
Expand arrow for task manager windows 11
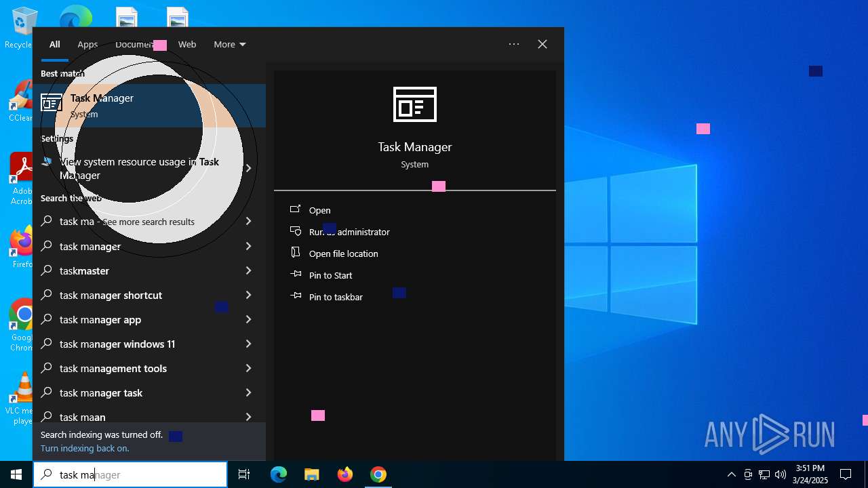click(248, 344)
